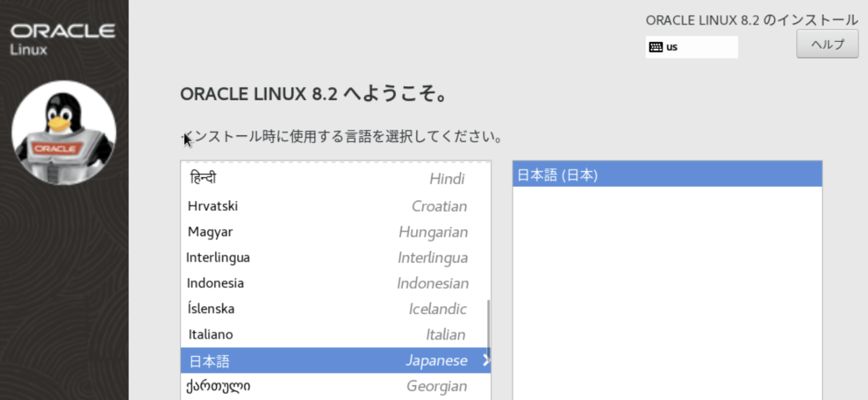This screenshot has width=868, height=400.
Task: Click the chevron arrow on Japanese row
Action: [486, 360]
